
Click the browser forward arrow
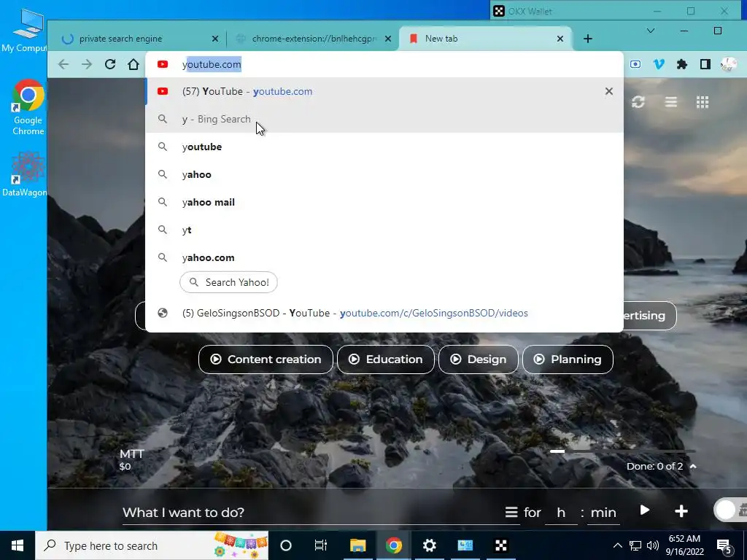click(87, 64)
